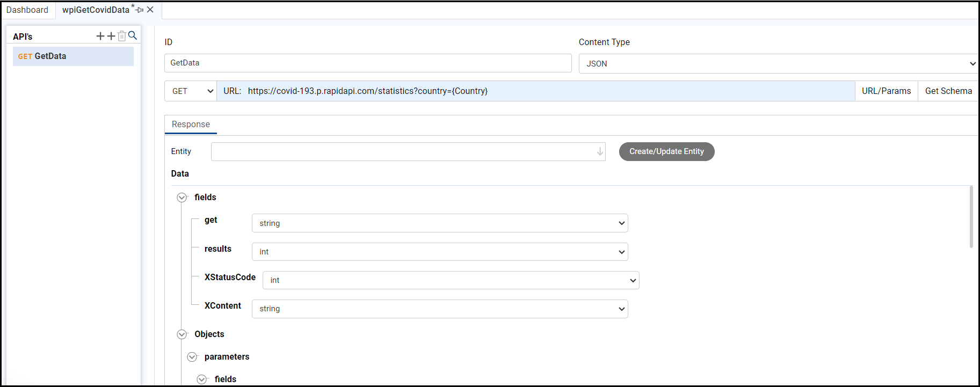This screenshot has height=387, width=980.
Task: Click the down arrow in Entity field
Action: (x=600, y=152)
